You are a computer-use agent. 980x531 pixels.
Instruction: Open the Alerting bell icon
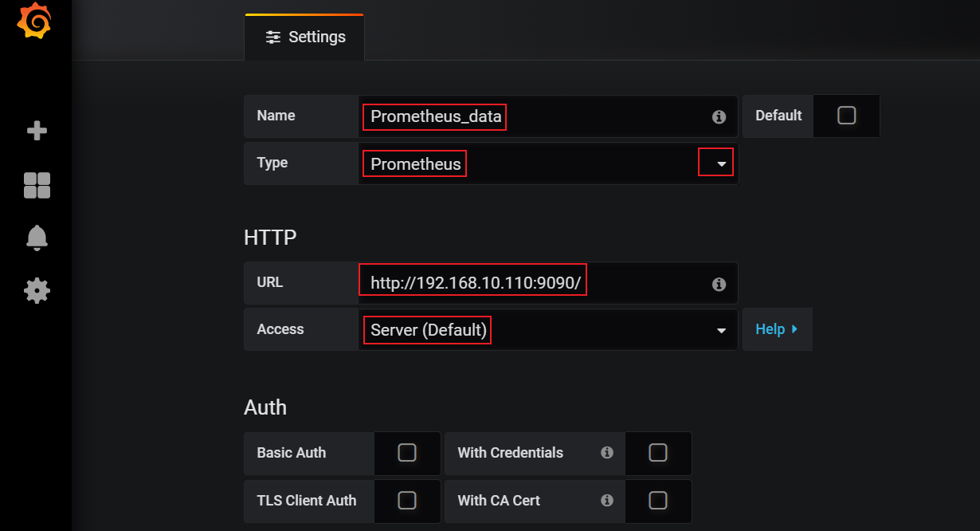click(x=37, y=237)
